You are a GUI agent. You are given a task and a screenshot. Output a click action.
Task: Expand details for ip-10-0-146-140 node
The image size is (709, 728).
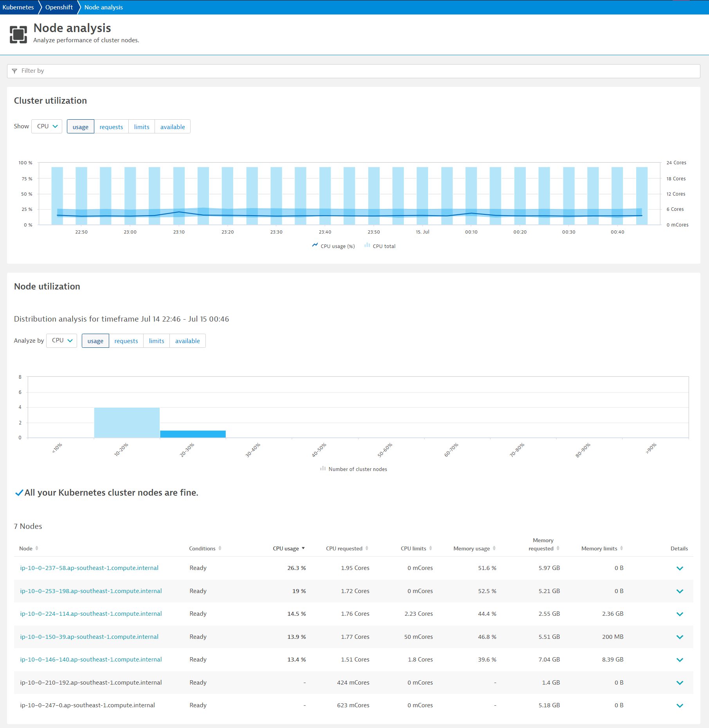tap(680, 660)
